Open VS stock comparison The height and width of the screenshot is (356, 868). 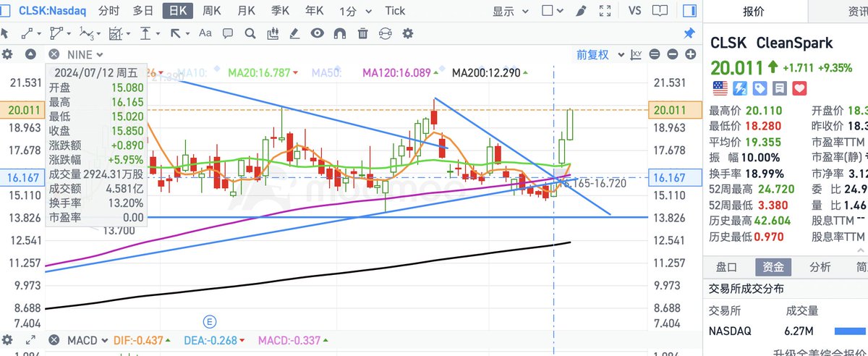pos(635,11)
